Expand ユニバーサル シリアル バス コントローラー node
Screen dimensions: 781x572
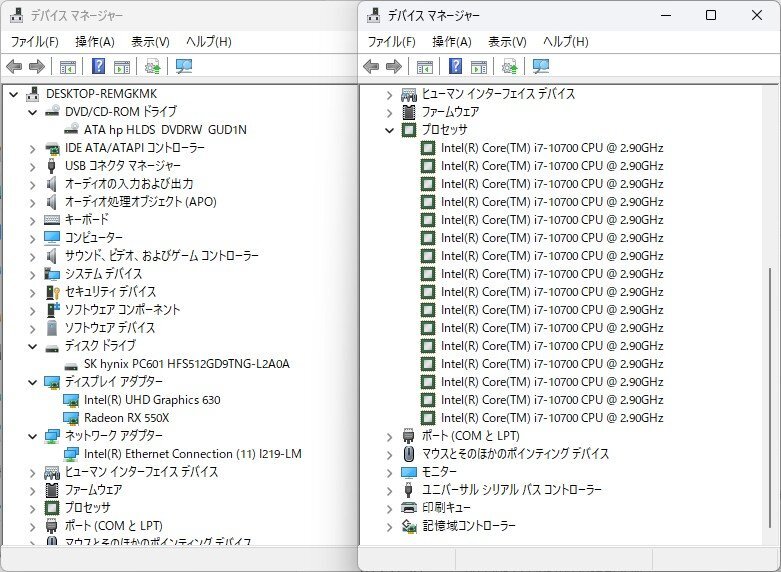tap(390, 491)
